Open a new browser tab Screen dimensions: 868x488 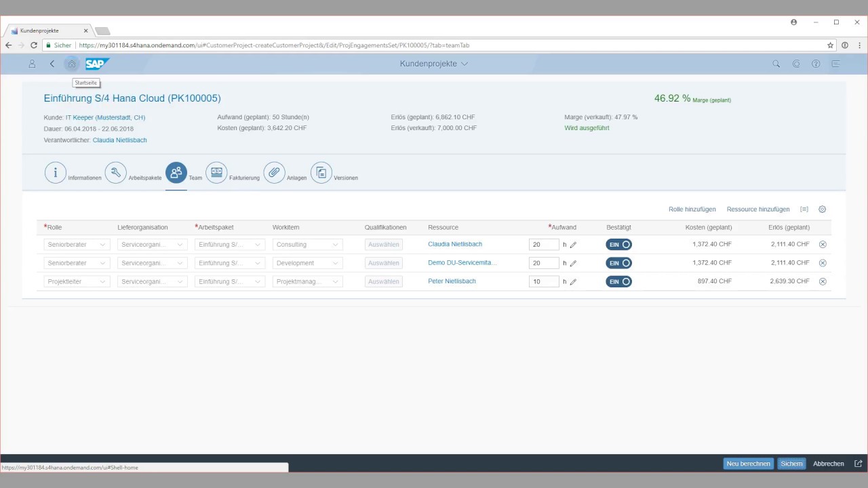tap(102, 31)
